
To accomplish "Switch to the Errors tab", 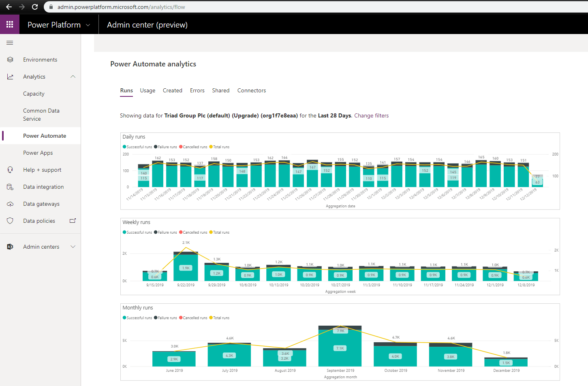I will point(197,91).
